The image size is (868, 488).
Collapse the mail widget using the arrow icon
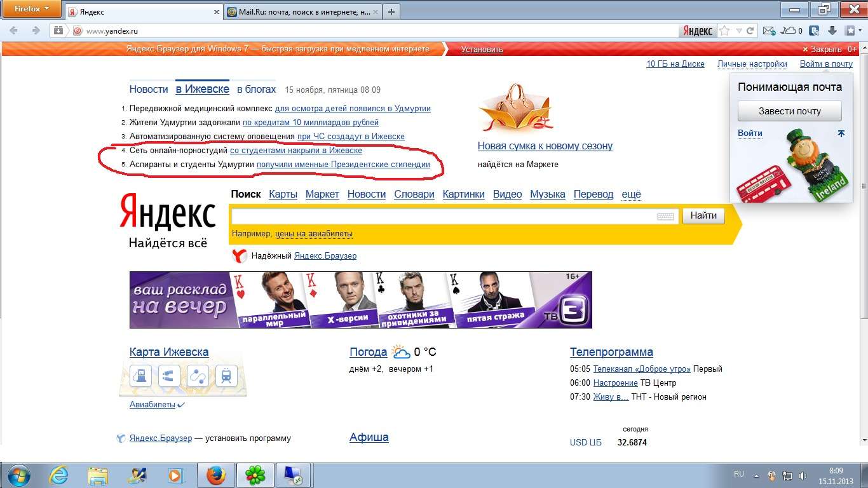click(x=841, y=133)
